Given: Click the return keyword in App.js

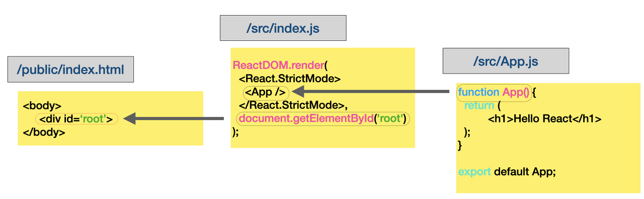Looking at the screenshot, I should 479,106.
